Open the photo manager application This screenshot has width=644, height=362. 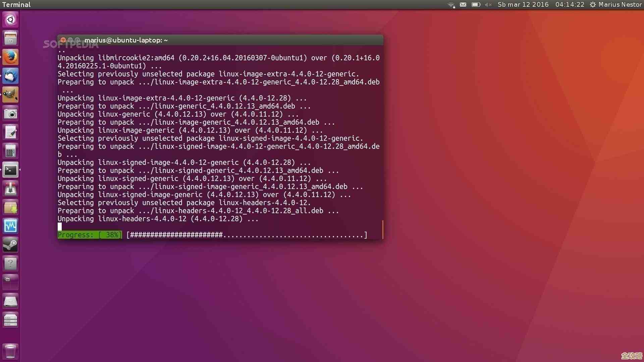coord(10,113)
